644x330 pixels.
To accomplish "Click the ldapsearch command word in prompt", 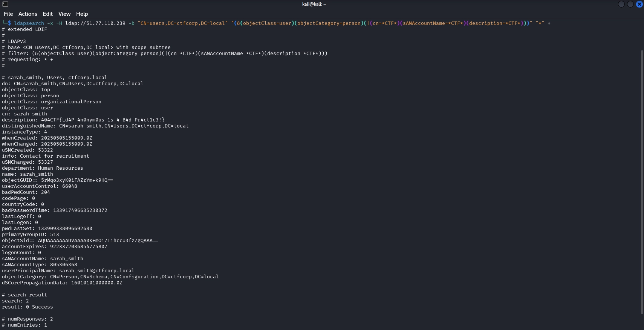I will click(29, 23).
